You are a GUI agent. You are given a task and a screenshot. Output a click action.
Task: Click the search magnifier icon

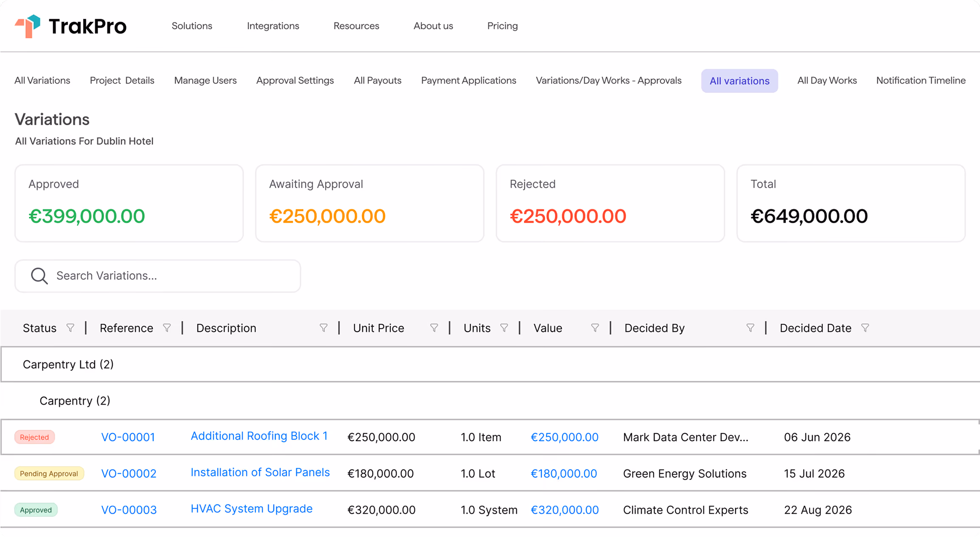[39, 276]
